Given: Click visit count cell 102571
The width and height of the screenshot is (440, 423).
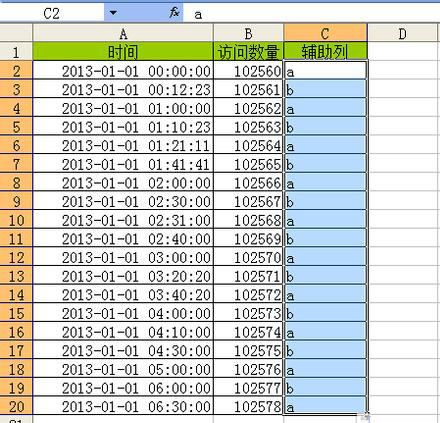Looking at the screenshot, I should tap(248, 275).
